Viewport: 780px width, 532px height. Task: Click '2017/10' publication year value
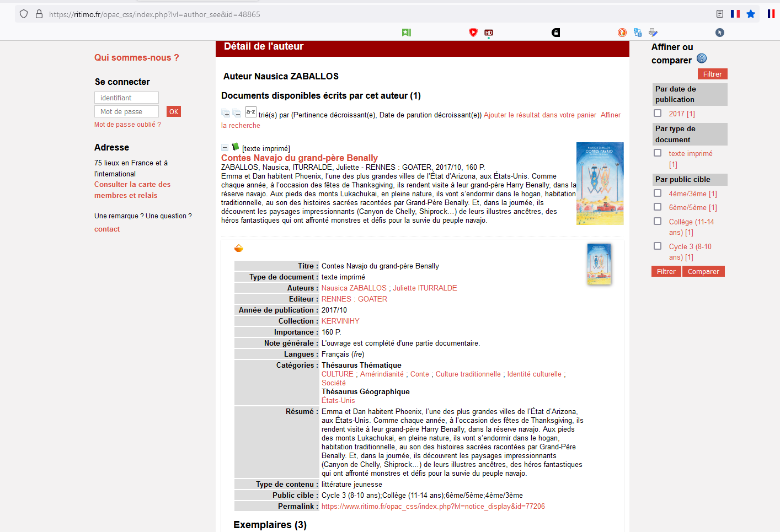tap(334, 310)
